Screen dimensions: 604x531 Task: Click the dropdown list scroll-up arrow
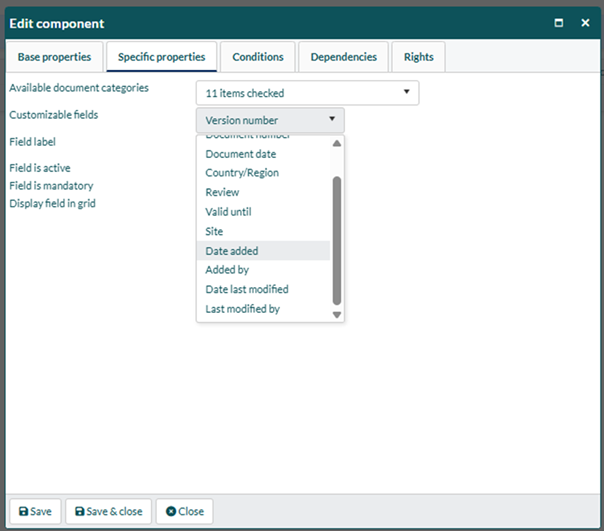point(337,143)
